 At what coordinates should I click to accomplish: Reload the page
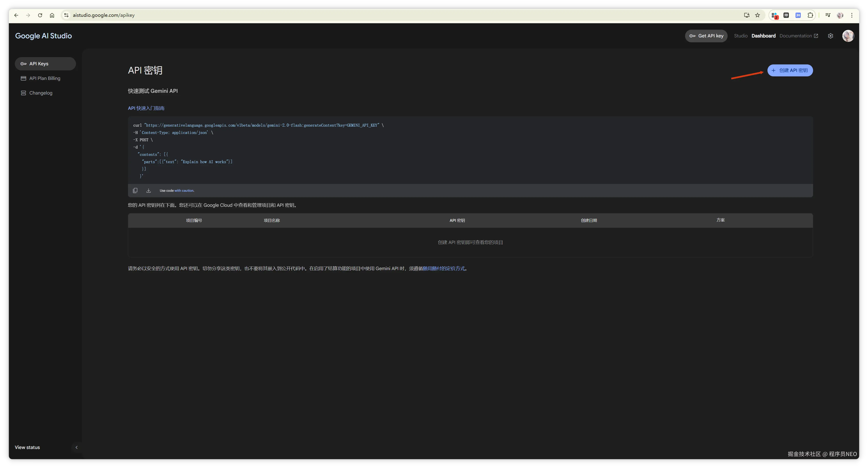click(40, 15)
